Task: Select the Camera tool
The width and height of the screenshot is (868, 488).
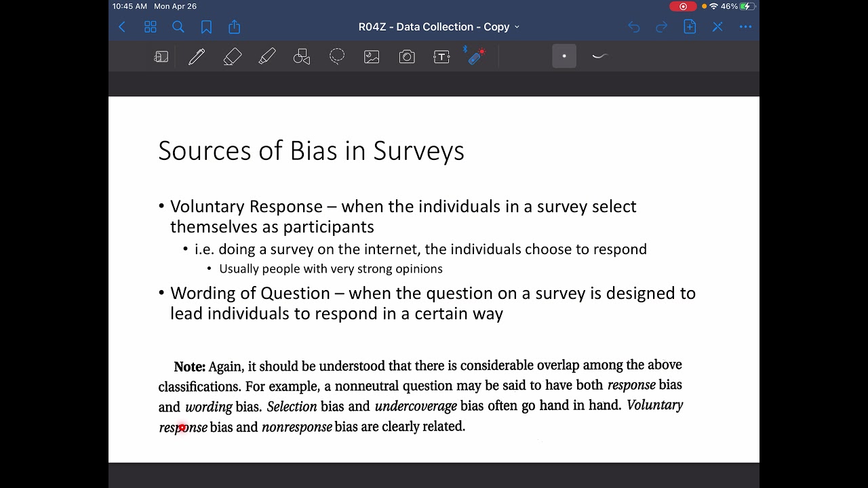Action: tap(407, 57)
